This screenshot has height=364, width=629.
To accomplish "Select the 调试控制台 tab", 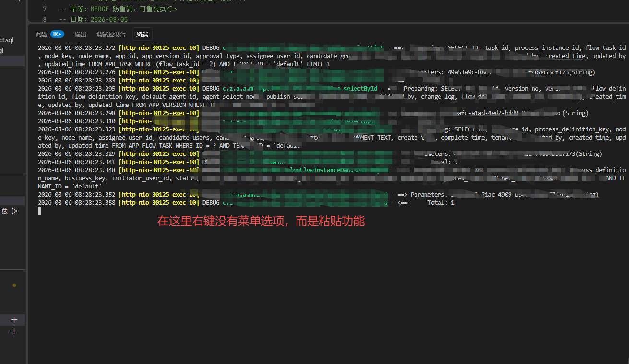I will pos(111,35).
